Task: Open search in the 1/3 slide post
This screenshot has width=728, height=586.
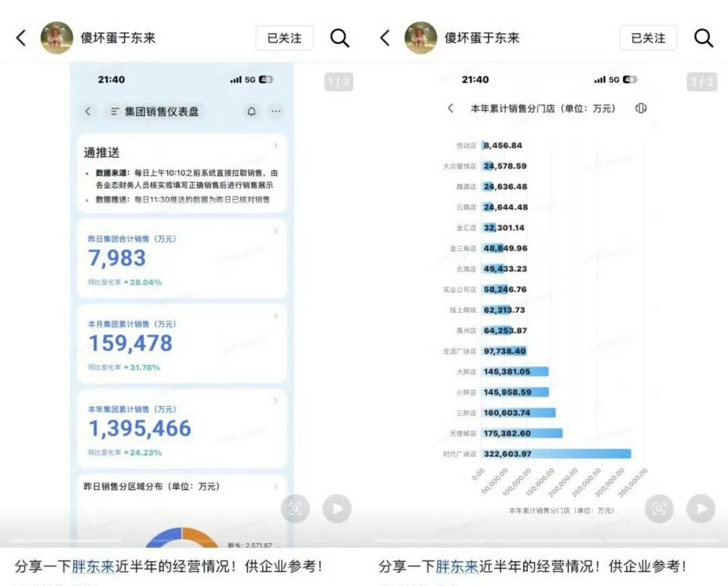Action: coord(339,38)
